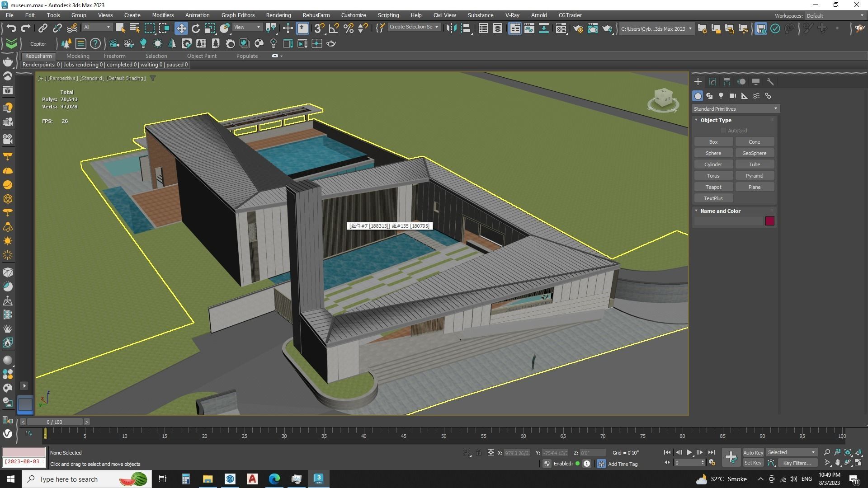Switch to the Modeling ribbon tab
The width and height of the screenshot is (868, 488).
click(78, 56)
